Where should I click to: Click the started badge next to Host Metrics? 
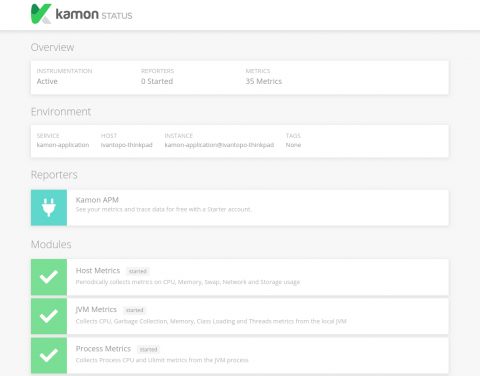[138, 271]
